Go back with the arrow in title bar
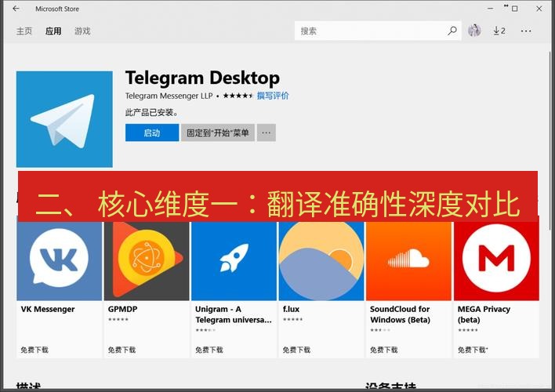This screenshot has width=555, height=392. [16, 9]
